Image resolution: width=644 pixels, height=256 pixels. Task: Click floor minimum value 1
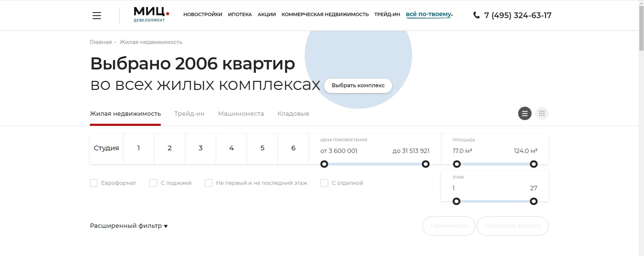pyautogui.click(x=454, y=188)
